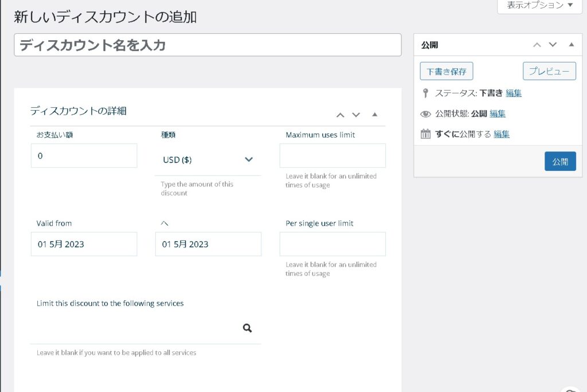Open 表示オプション screen options tab
Image resolution: width=587 pixels, height=392 pixels.
(x=539, y=5)
